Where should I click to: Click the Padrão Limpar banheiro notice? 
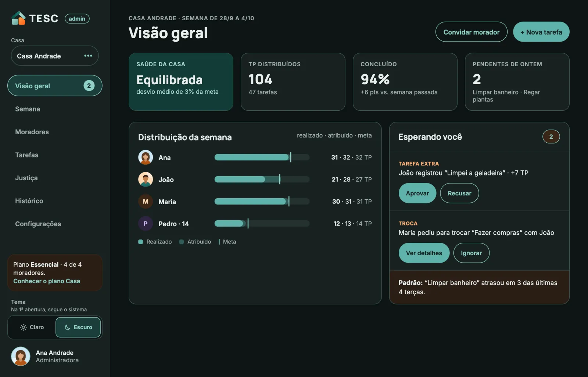point(479,287)
